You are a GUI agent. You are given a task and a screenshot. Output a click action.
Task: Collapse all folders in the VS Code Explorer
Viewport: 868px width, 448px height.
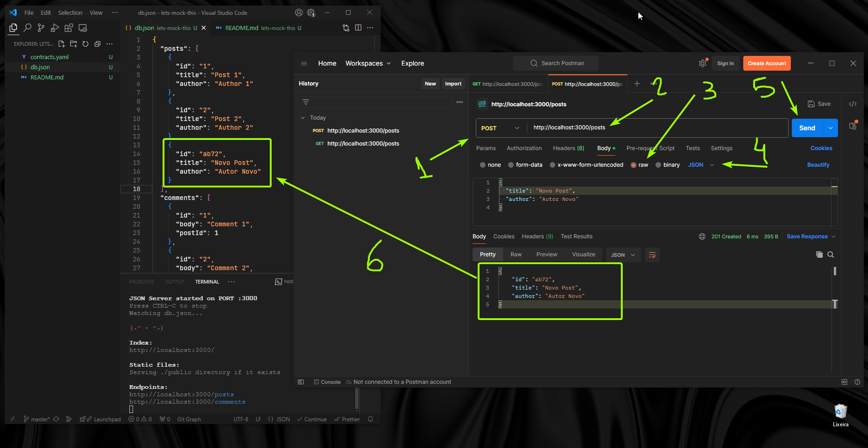(x=97, y=44)
